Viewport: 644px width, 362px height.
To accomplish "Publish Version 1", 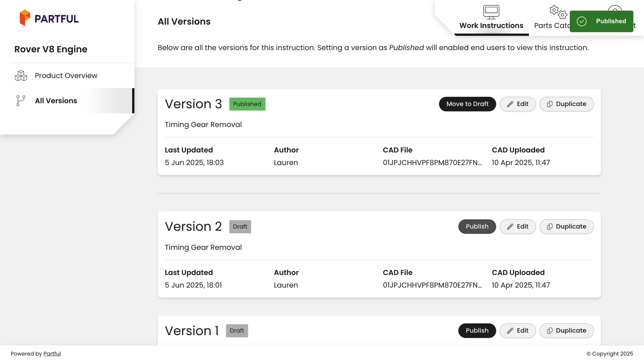I will click(x=477, y=331).
